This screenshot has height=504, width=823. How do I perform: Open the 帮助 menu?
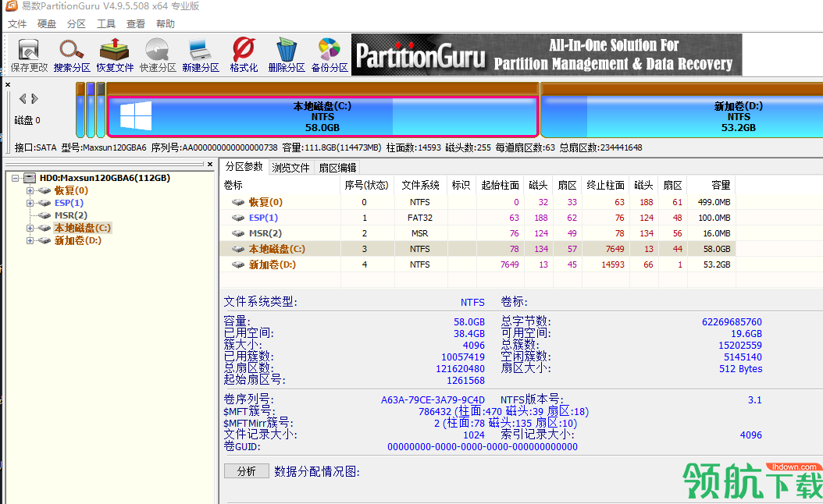point(166,24)
